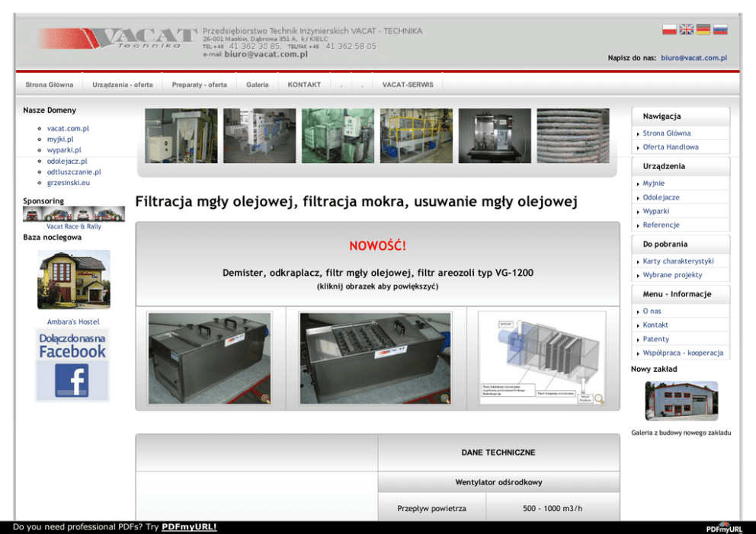Click magnifier icon on the filter diagram
This screenshot has height=534, width=756.
coord(599,398)
